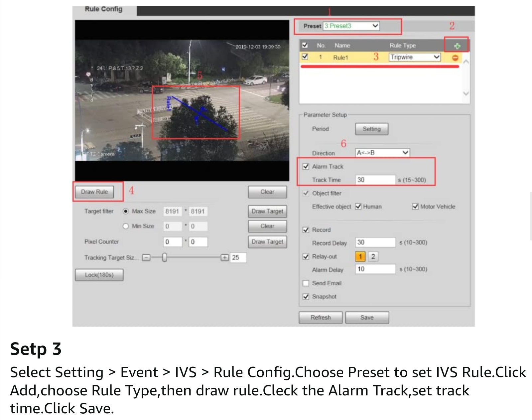Click the rule list scroll up arrow
Viewport: 532px width, 420px height.
[466, 62]
